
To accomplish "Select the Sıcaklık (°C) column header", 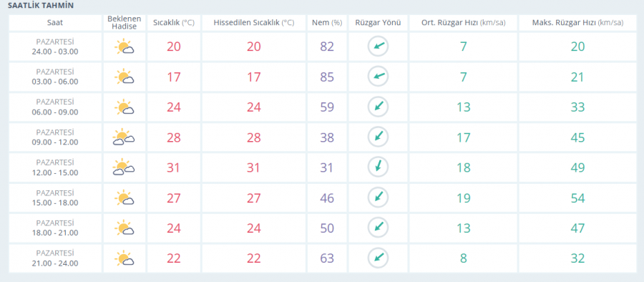I will [174, 23].
